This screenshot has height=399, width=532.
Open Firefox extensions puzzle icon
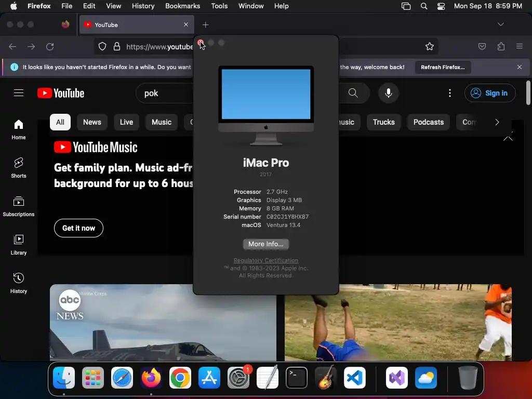[501, 46]
